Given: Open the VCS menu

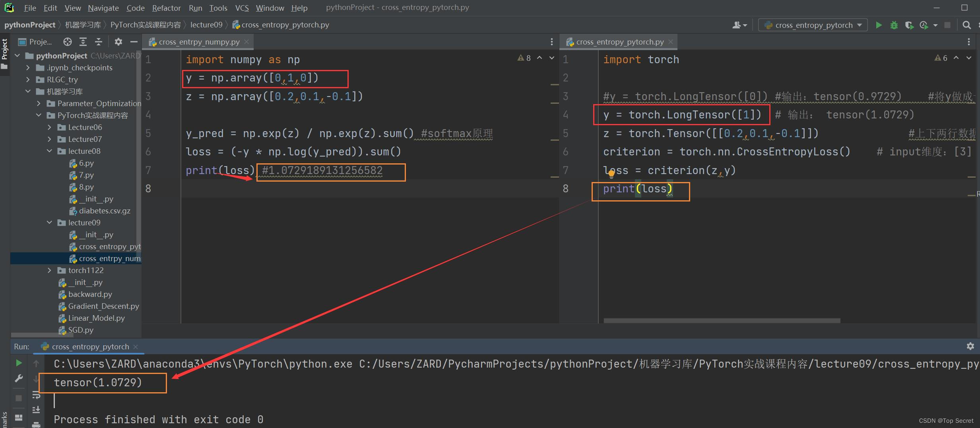Looking at the screenshot, I should click(x=242, y=8).
